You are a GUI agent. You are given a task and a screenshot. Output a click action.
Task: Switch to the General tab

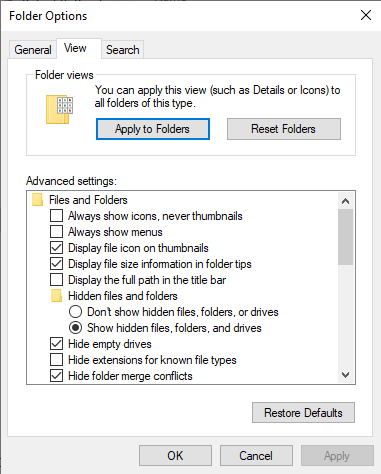coord(33,50)
